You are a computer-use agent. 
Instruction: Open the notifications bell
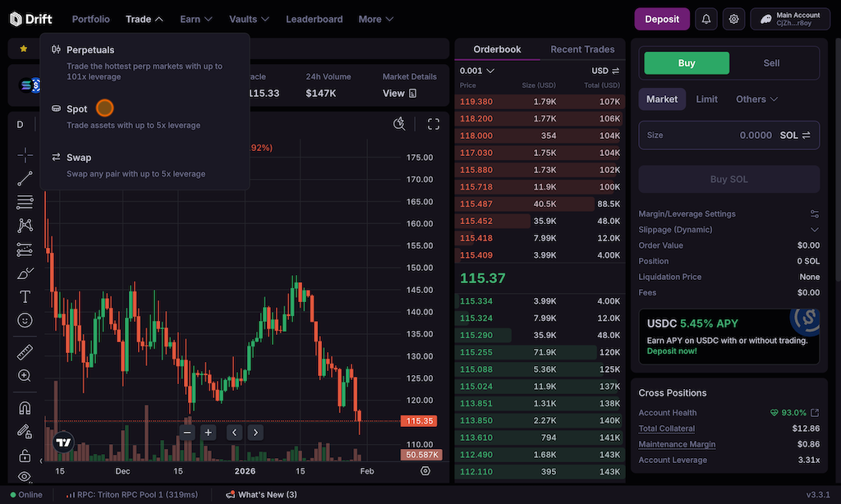[x=705, y=19]
